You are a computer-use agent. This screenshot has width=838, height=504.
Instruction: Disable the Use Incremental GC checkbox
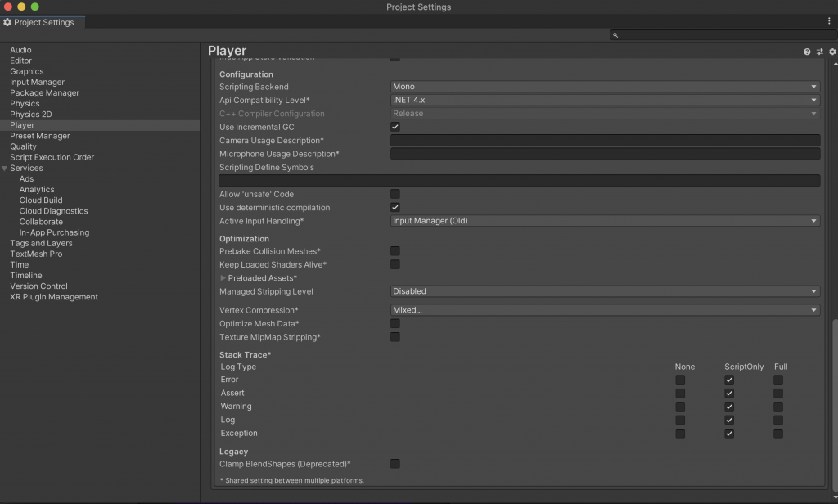(x=395, y=127)
